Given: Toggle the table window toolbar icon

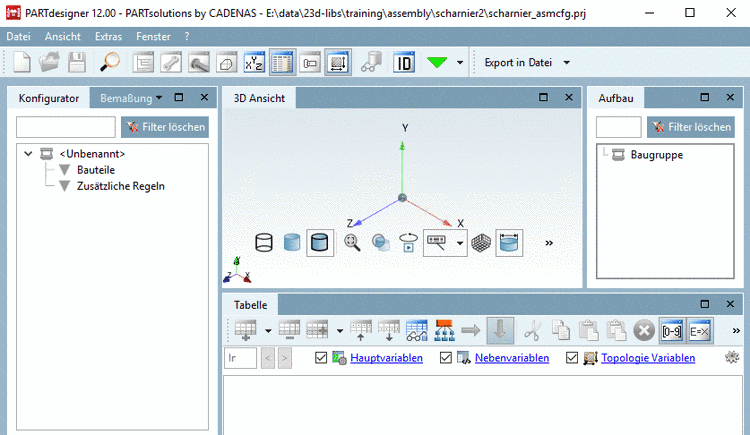Looking at the screenshot, I should [282, 62].
